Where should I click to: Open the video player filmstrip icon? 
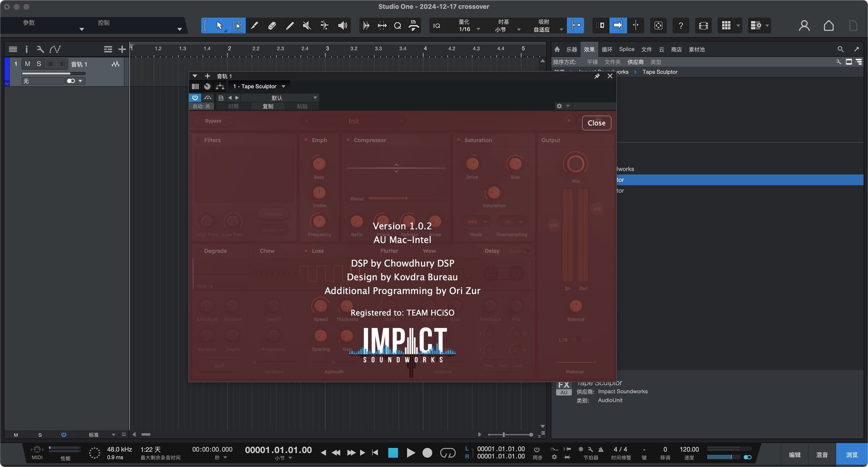pos(703,25)
